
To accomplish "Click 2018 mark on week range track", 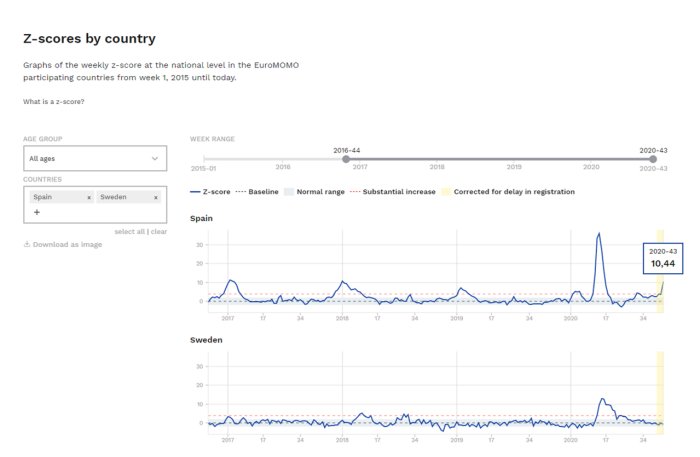I will point(437,167).
